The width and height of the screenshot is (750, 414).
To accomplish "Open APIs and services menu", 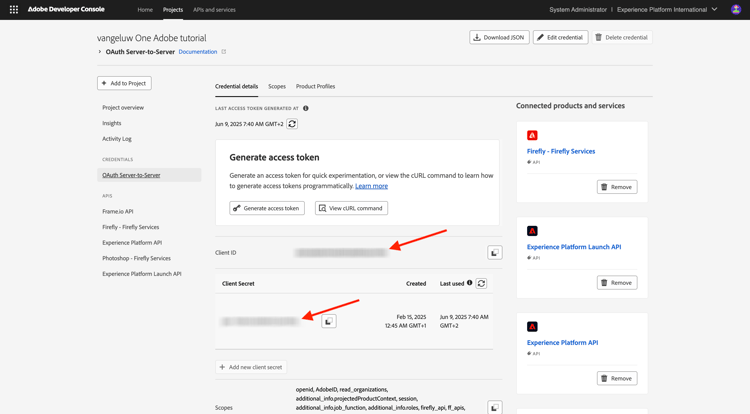I will [214, 10].
